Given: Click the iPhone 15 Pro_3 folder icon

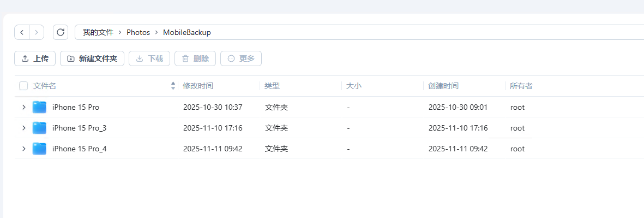Looking at the screenshot, I should (x=39, y=127).
